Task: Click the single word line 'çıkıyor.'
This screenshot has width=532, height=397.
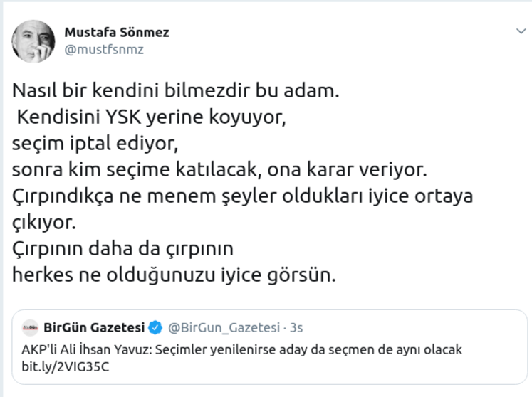Action: [x=43, y=223]
